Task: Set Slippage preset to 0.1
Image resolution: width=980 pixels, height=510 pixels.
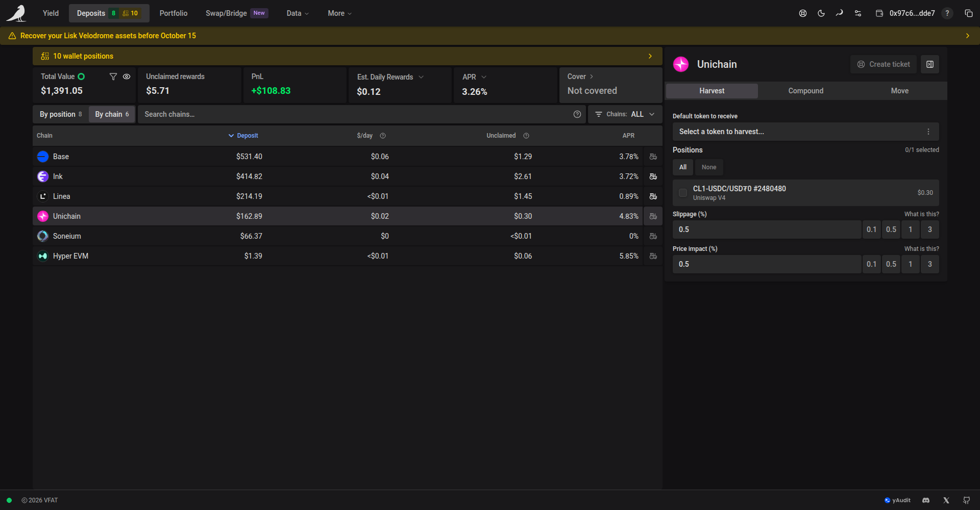Action: (x=872, y=229)
